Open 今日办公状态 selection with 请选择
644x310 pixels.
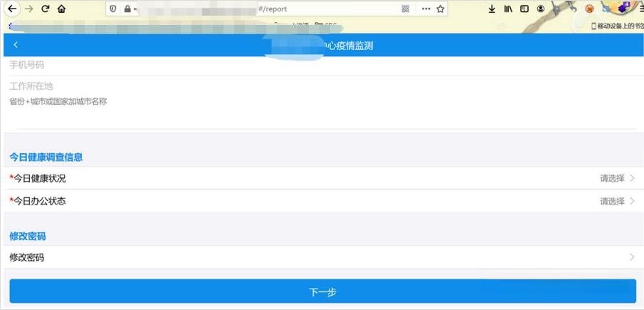616,201
